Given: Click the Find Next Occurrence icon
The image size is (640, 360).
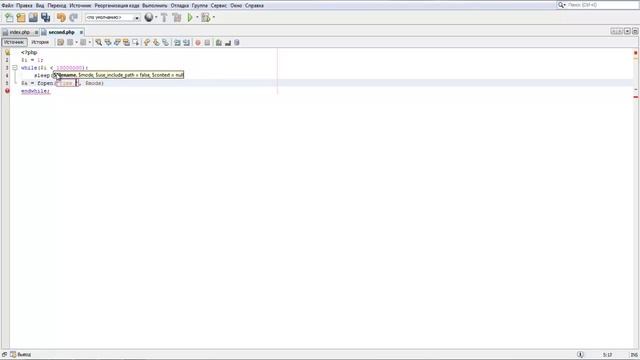Looking at the screenshot, I should point(117,42).
